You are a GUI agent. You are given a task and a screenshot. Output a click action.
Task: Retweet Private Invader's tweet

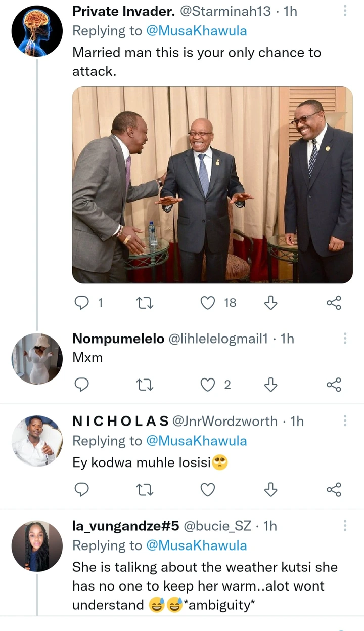point(145,303)
